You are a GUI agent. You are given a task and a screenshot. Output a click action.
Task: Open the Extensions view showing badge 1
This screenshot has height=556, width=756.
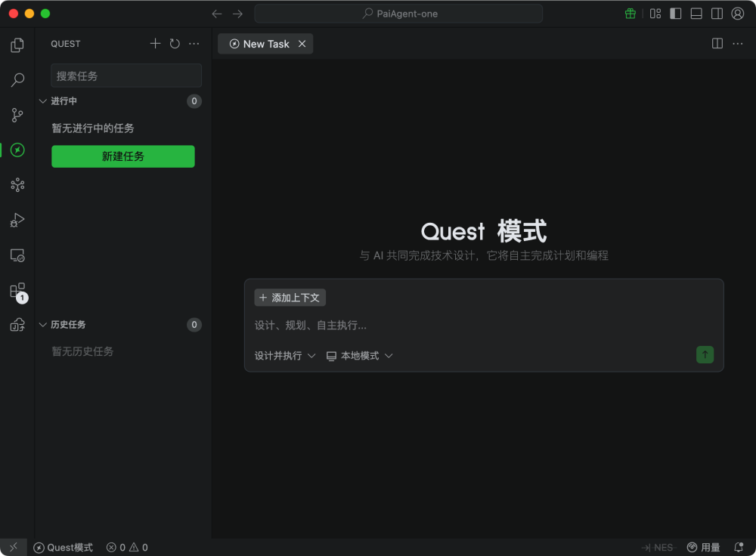tap(17, 291)
